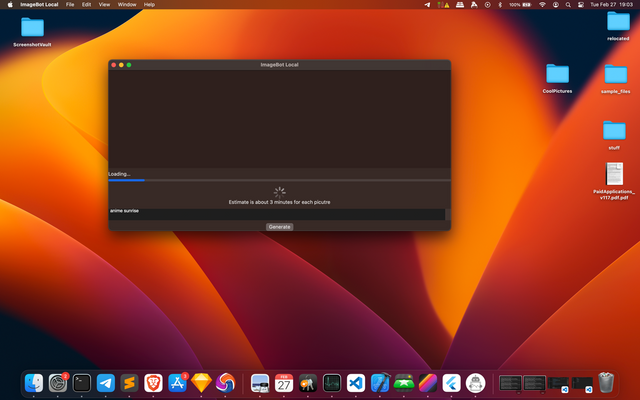Open Flutter app from the dock
The height and width of the screenshot is (400, 640).
pyautogui.click(x=451, y=383)
